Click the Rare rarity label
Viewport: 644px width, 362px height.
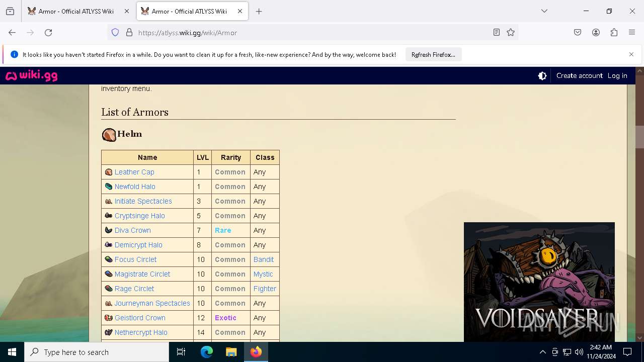[223, 230]
